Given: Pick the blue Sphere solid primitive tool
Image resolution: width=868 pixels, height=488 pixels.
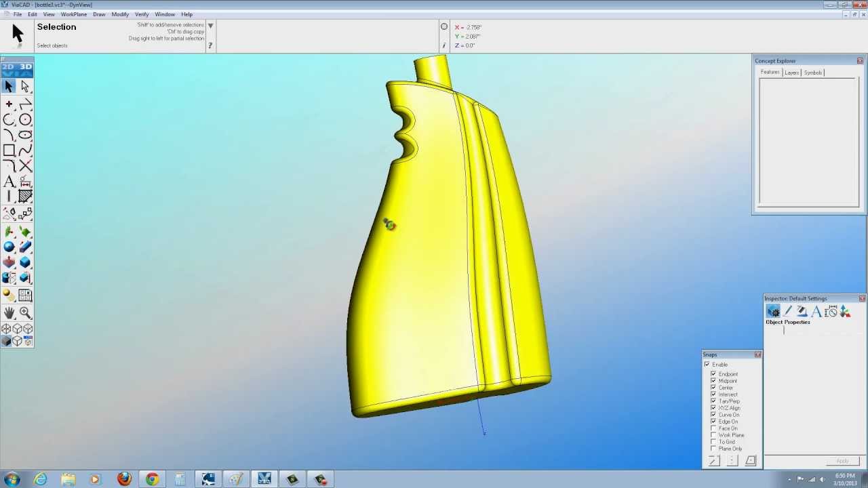Looking at the screenshot, I should (x=9, y=247).
